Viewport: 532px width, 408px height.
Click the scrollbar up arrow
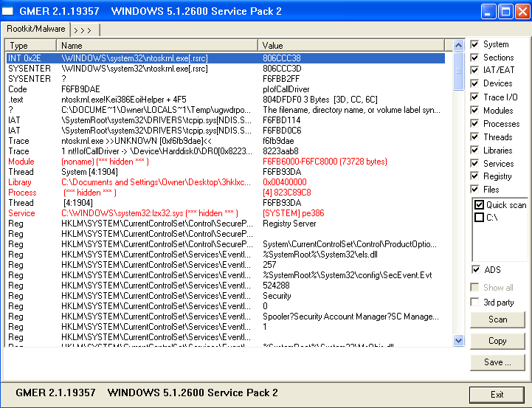tap(458, 45)
